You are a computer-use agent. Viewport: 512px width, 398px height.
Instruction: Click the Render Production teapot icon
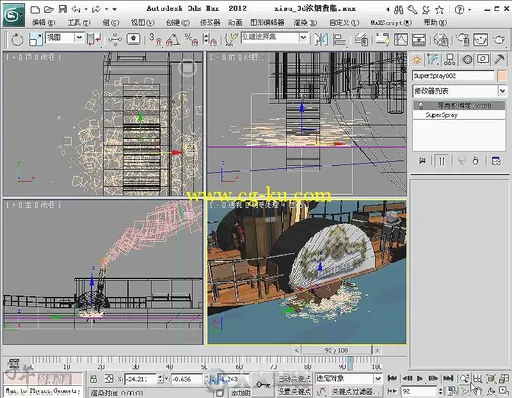[499, 39]
